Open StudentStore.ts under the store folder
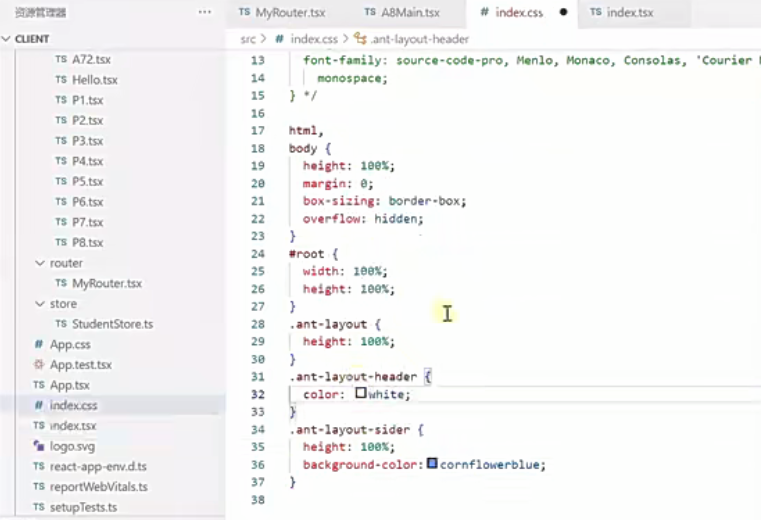761x520 pixels. tap(113, 324)
